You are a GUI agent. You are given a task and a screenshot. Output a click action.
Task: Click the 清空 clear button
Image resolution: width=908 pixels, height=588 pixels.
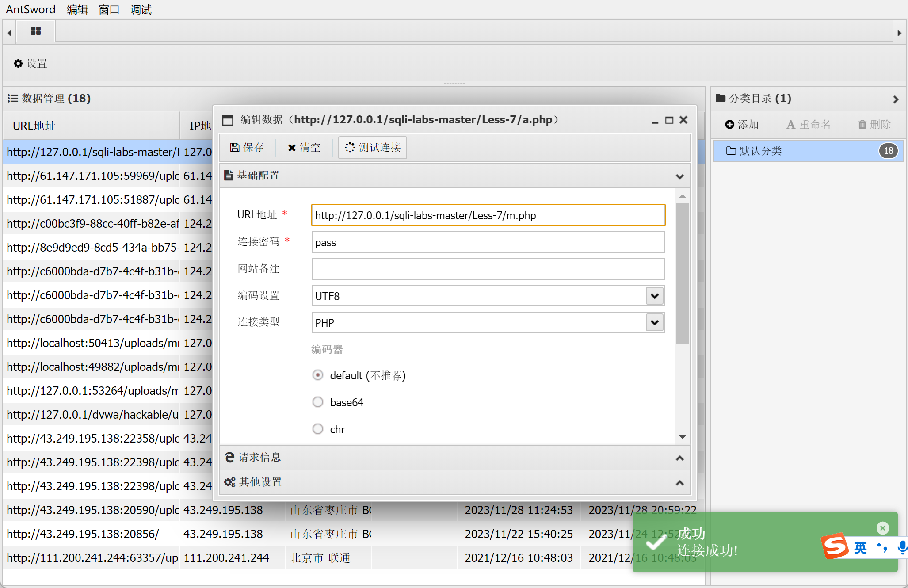[304, 148]
